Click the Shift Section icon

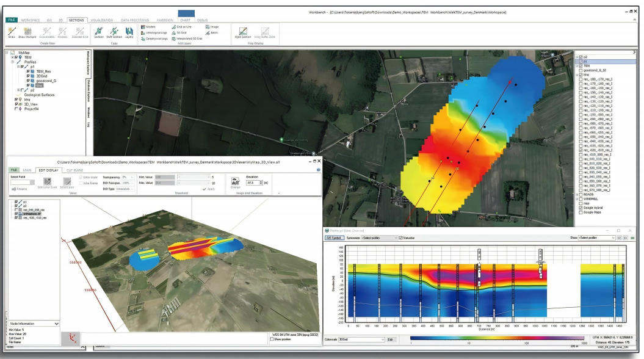click(x=114, y=31)
